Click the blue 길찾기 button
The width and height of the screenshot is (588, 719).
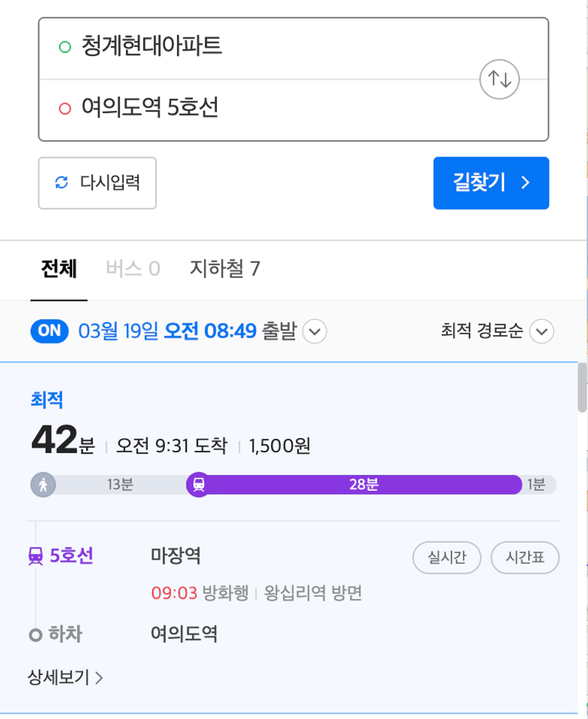[x=491, y=183]
